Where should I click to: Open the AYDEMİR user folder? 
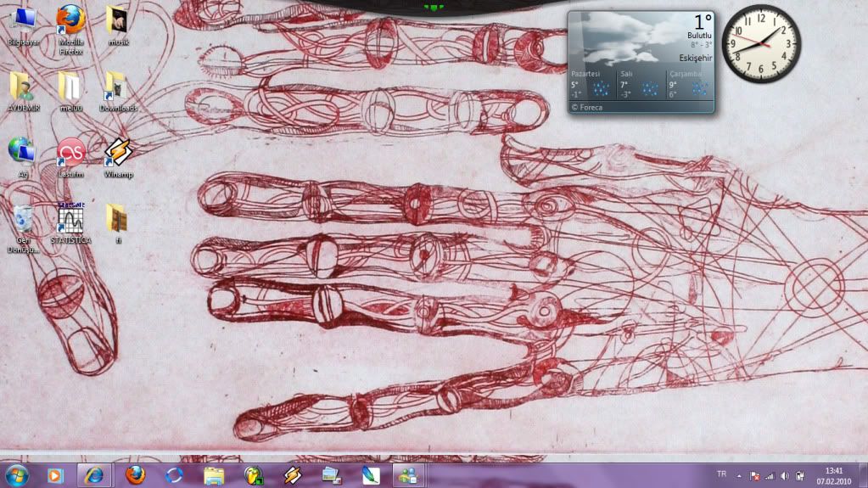[23, 92]
